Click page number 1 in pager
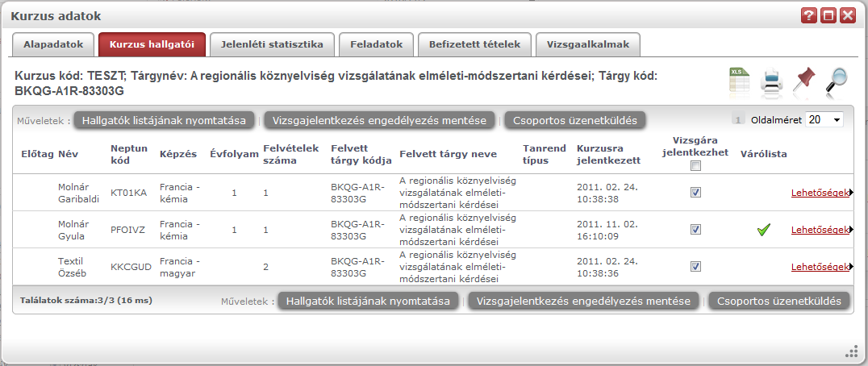Viewport: 868px width, 366px height. tap(738, 119)
